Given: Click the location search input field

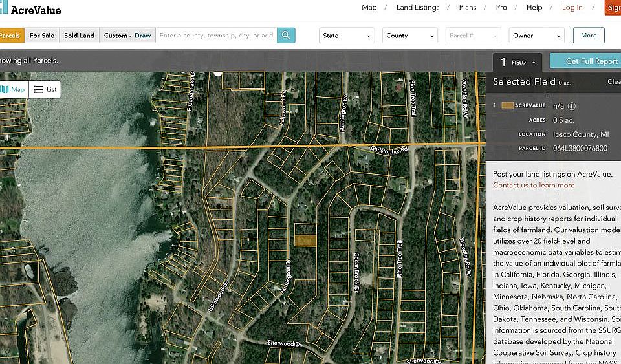Looking at the screenshot, I should point(216,36).
